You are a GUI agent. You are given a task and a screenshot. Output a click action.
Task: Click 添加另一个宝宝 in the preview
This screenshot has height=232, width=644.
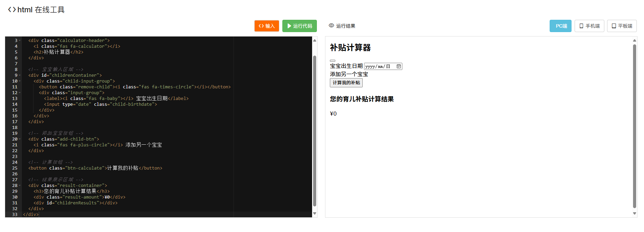pos(349,74)
